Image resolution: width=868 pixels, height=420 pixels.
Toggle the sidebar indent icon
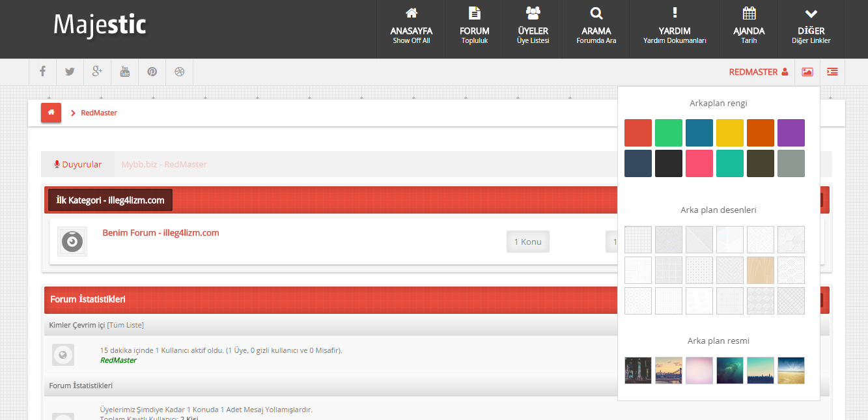click(x=832, y=72)
